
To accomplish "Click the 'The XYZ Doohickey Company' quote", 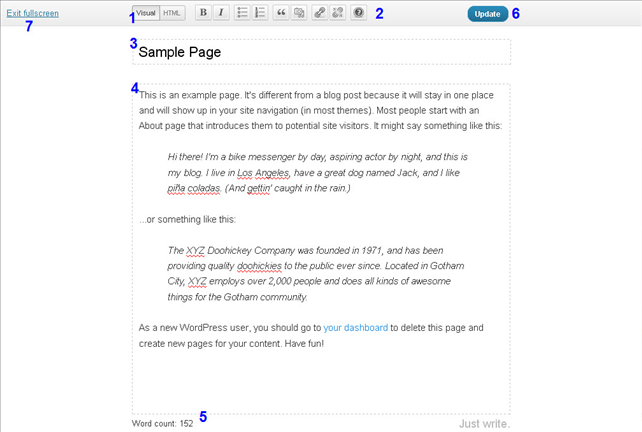I will 316,274.
